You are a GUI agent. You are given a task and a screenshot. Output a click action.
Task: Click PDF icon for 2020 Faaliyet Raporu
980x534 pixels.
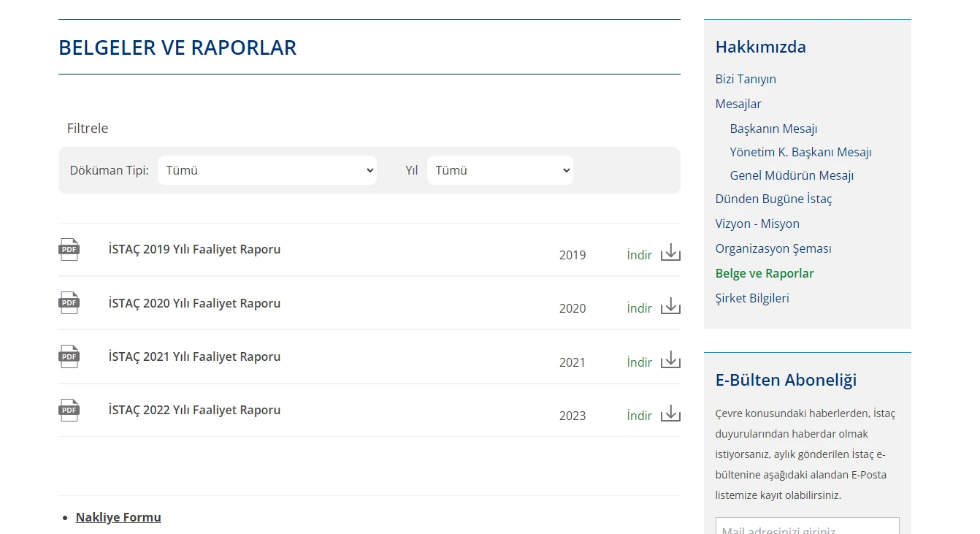click(69, 302)
